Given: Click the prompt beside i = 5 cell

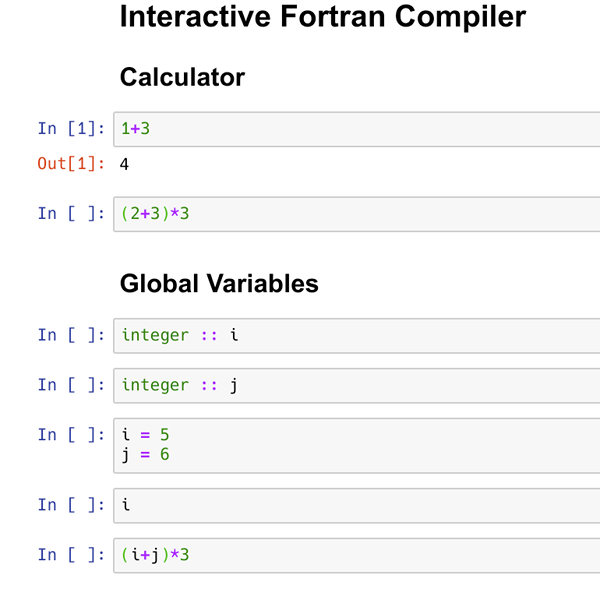Looking at the screenshot, I should pyautogui.click(x=71, y=435).
